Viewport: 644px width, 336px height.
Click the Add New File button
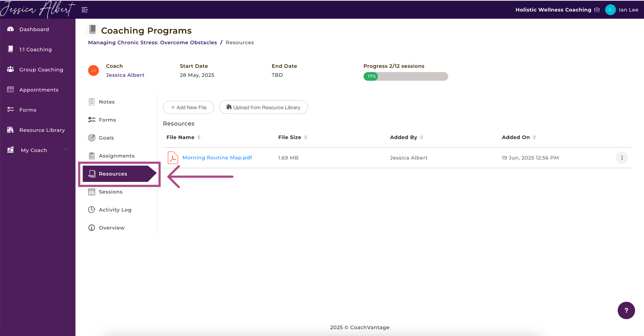[x=188, y=107]
